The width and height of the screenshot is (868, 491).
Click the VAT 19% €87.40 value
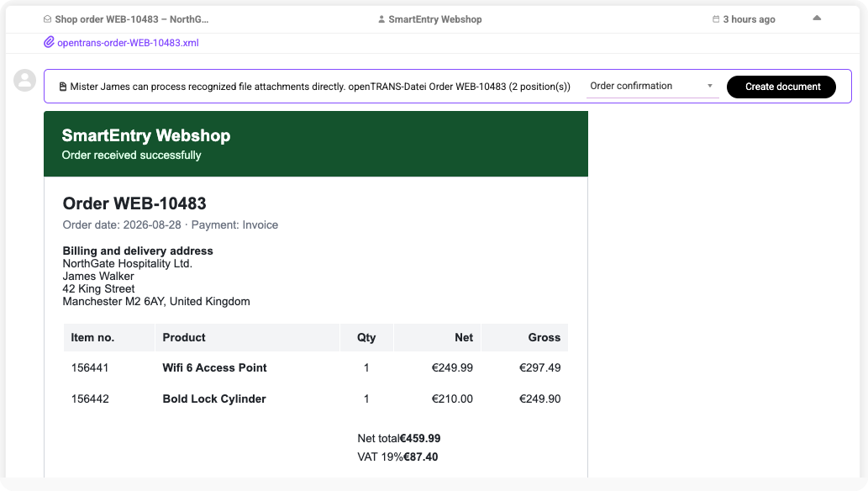click(421, 457)
